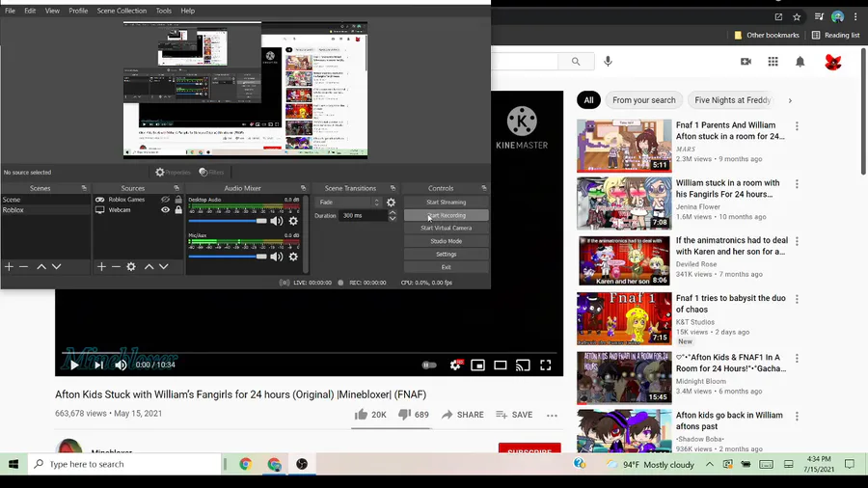Pop out the Audio Mixer dock

tap(304, 188)
